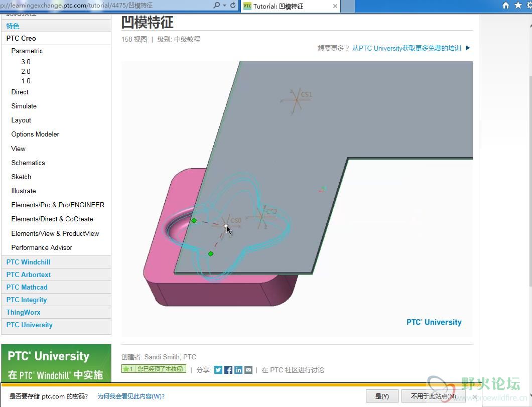532x407 pixels.
Task: Choose Parametric version 1.0
Action: tap(26, 81)
